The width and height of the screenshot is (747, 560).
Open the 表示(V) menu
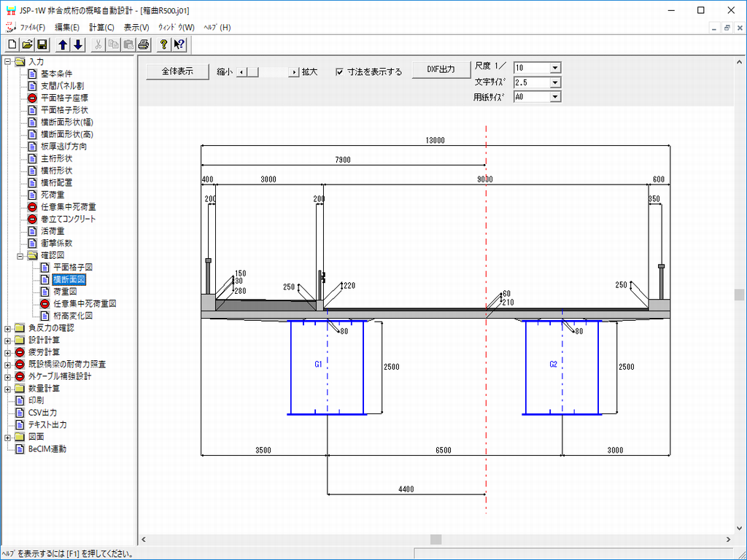coord(136,28)
